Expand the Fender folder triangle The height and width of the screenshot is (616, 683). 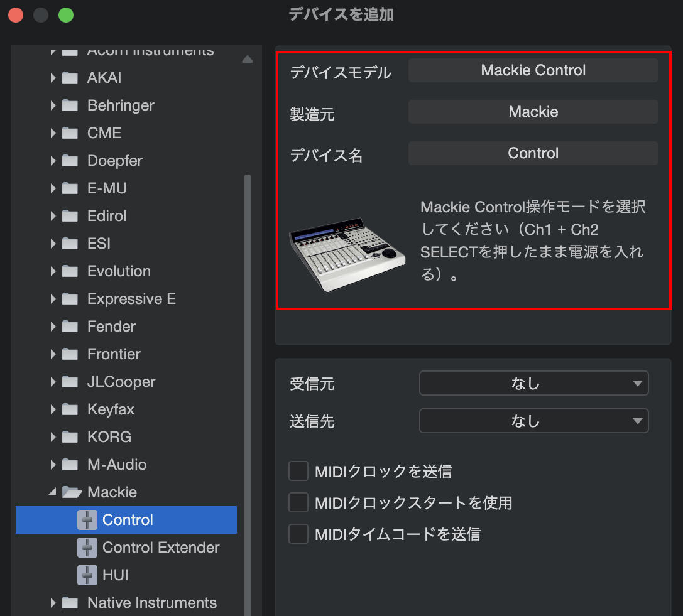coord(53,327)
